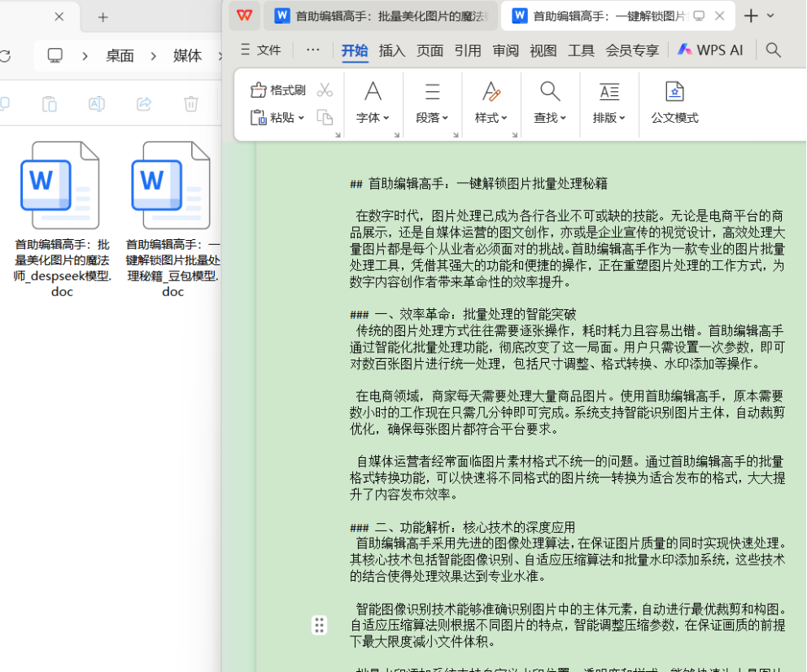Screen dimensions: 807x672
Task: Open the 文件 menu
Action: coord(261,50)
